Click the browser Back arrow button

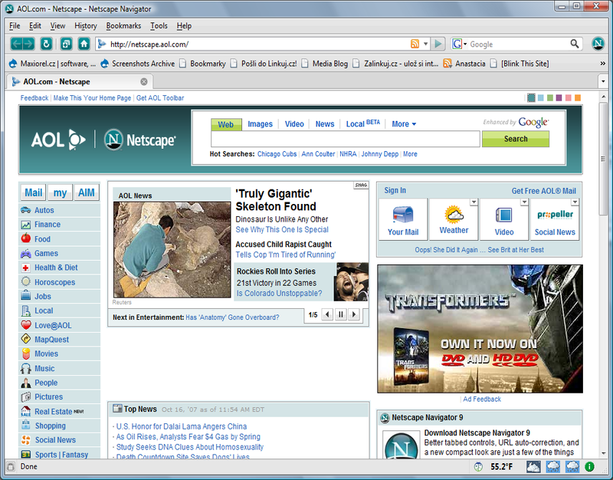(16, 44)
